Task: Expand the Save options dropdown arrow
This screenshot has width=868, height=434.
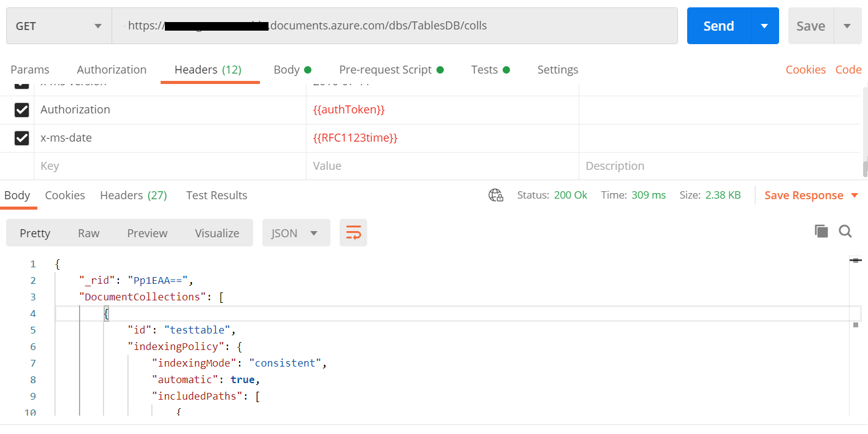Action: click(x=848, y=26)
